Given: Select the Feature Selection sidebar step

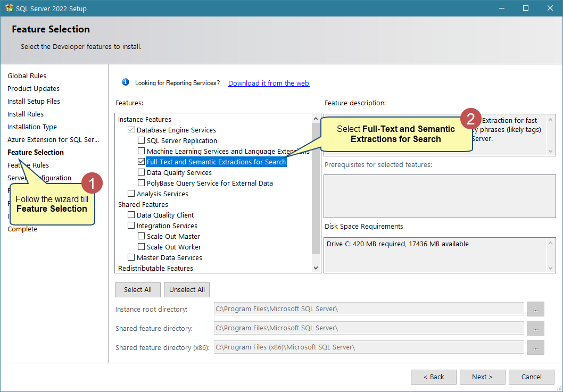Looking at the screenshot, I should (x=36, y=152).
